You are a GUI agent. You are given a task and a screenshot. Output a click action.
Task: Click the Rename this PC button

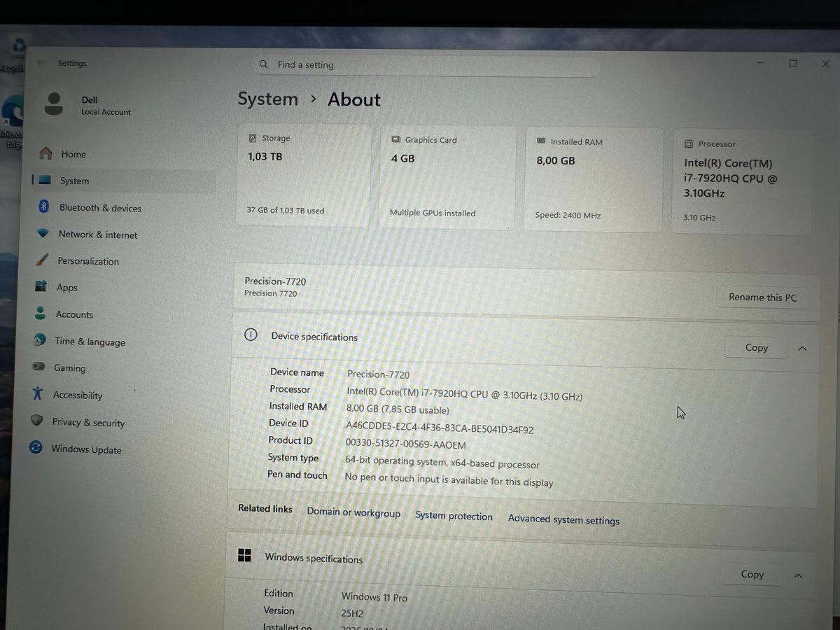pos(762,297)
